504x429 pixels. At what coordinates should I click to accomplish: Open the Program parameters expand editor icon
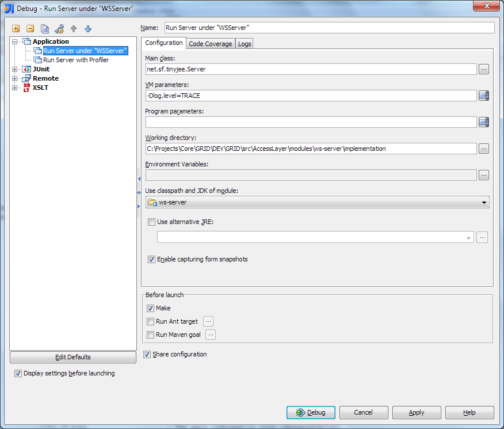point(483,122)
